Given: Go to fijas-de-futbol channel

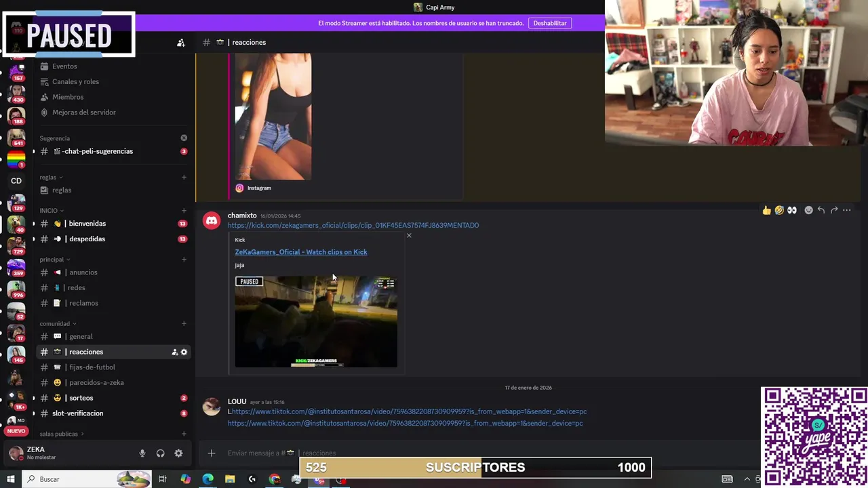Looking at the screenshot, I should [113, 367].
